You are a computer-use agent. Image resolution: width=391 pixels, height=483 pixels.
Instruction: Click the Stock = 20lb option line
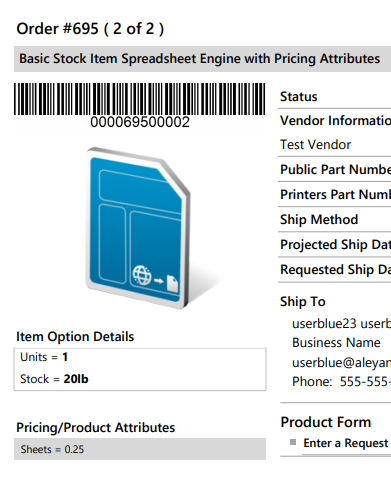(x=54, y=379)
